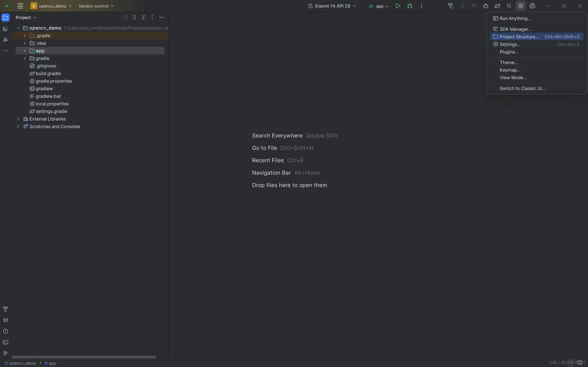The width and height of the screenshot is (588, 367).
Task: Sync project with Gradle files icon
Action: [497, 6]
